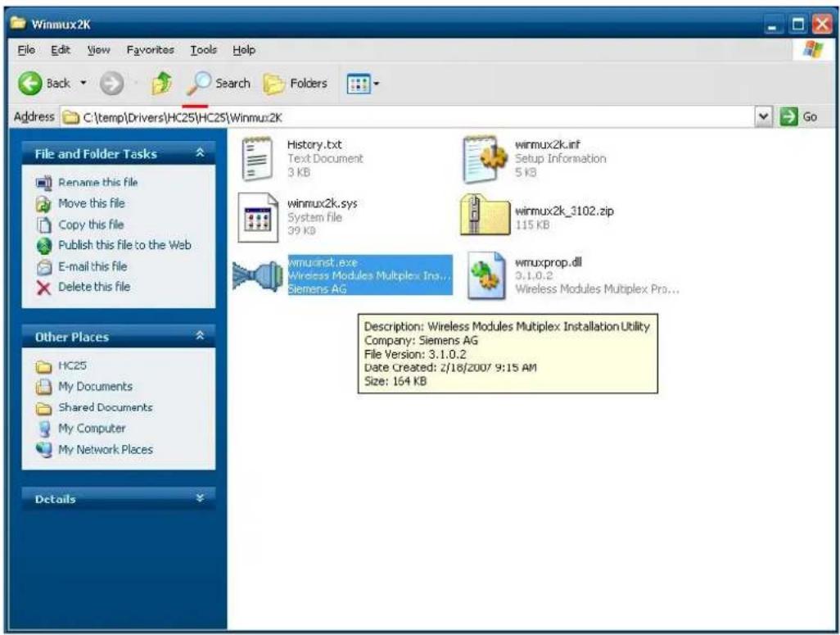Click the red X delete icon
The width and height of the screenshot is (840, 635).
43,288
